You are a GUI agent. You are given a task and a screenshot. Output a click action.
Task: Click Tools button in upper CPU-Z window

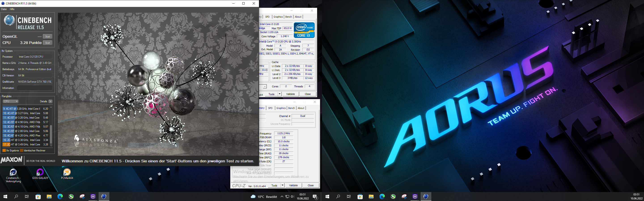[x=271, y=94]
